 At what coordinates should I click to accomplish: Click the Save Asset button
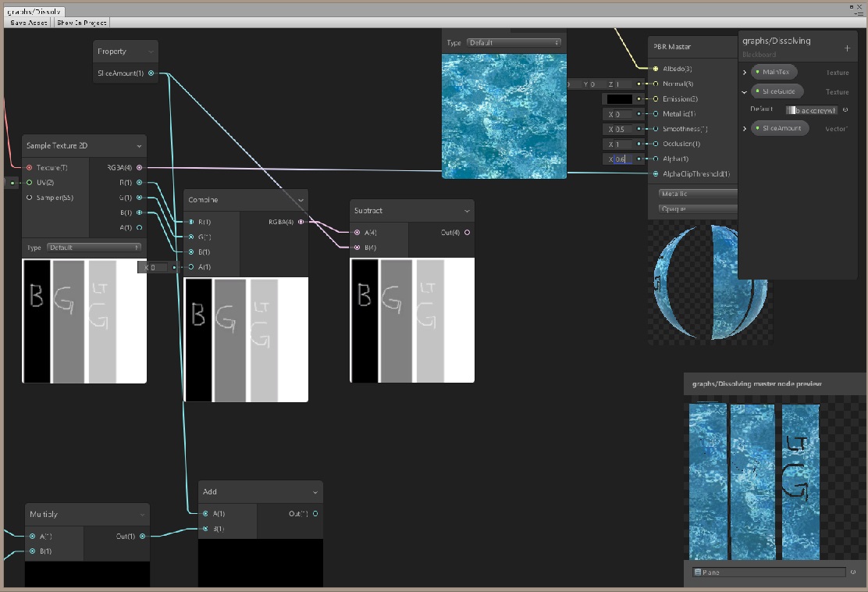tap(28, 22)
